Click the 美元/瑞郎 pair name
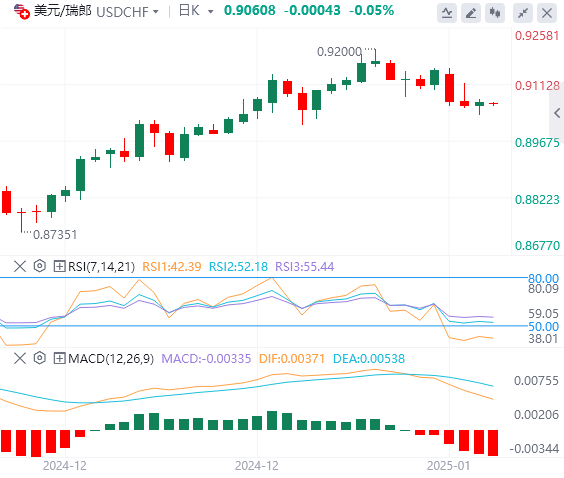The image size is (564, 478). pos(63,11)
